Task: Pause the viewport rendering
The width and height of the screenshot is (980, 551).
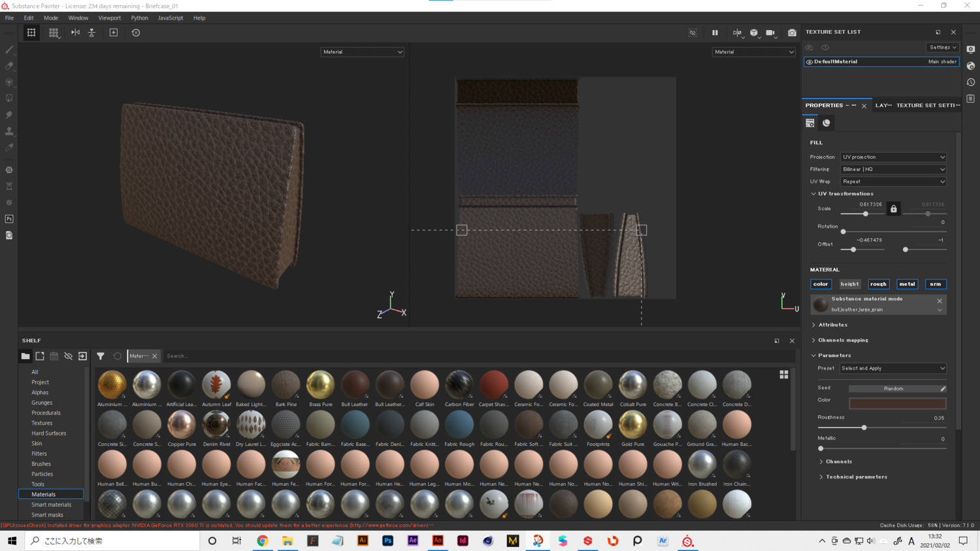Action: click(x=715, y=33)
